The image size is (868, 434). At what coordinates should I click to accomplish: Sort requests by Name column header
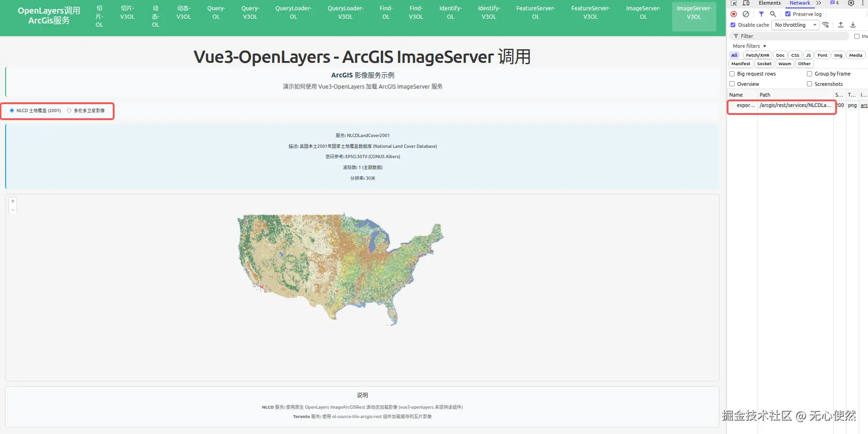click(742, 95)
